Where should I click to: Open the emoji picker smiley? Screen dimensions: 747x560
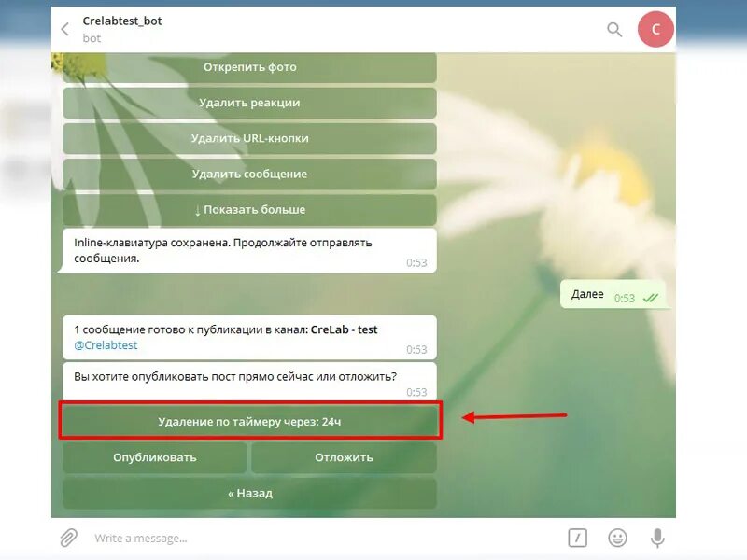click(617, 539)
